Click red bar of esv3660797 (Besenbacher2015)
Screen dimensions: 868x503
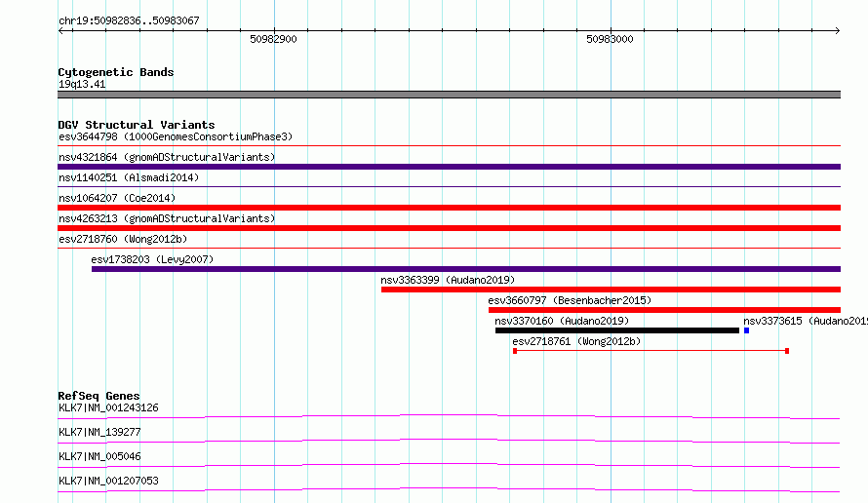(664, 310)
